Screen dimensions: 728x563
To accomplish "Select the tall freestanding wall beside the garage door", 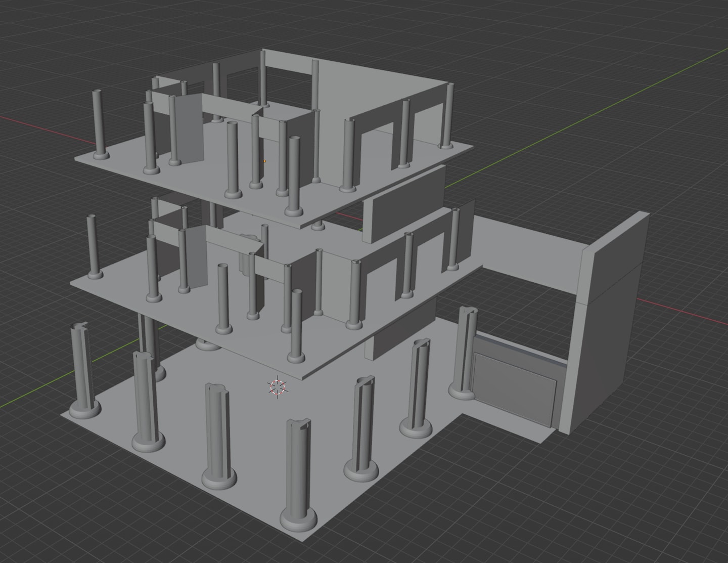I will (x=604, y=324).
